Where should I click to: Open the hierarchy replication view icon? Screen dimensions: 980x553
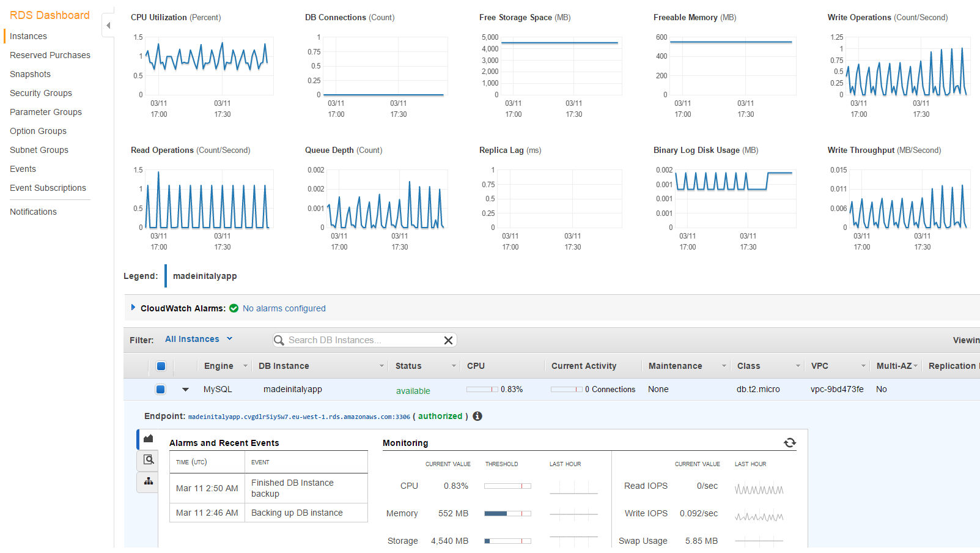(x=148, y=481)
